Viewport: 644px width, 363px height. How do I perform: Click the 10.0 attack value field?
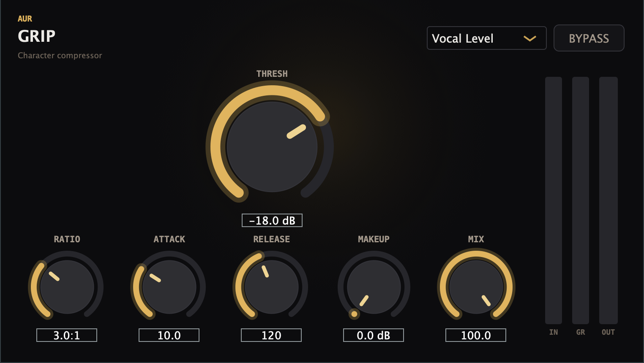click(169, 335)
